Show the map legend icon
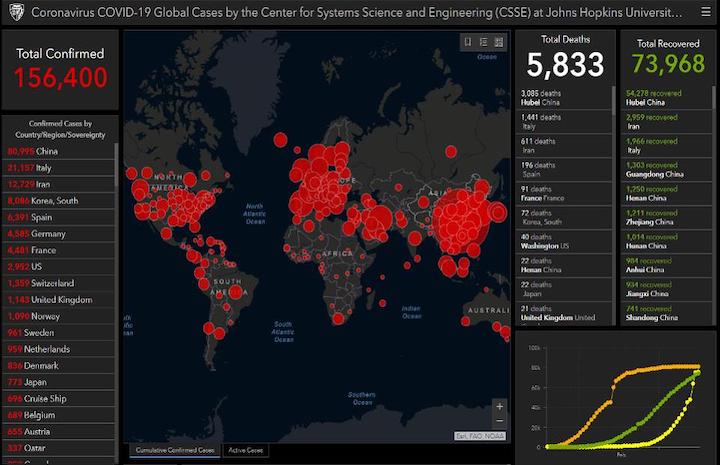Screen dimensions: 720x465 point(484,42)
